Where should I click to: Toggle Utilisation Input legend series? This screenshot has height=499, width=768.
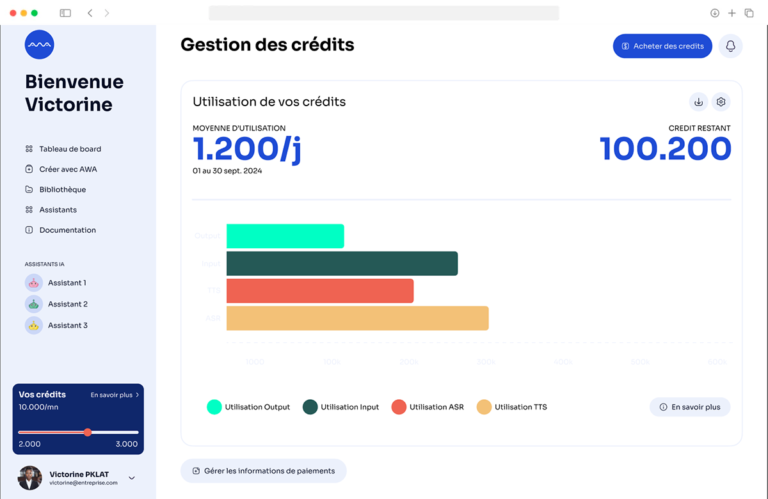point(341,407)
